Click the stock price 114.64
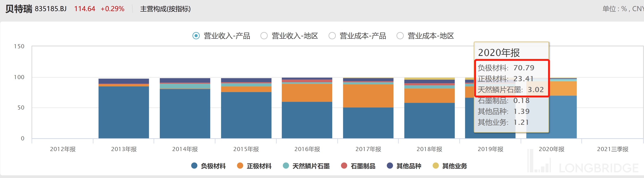The width and height of the screenshot is (644, 178). point(84,9)
